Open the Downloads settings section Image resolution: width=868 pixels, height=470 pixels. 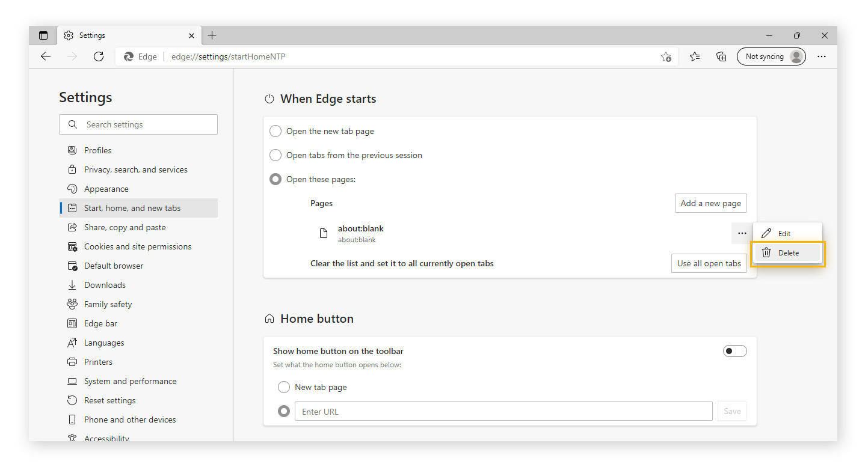104,284
